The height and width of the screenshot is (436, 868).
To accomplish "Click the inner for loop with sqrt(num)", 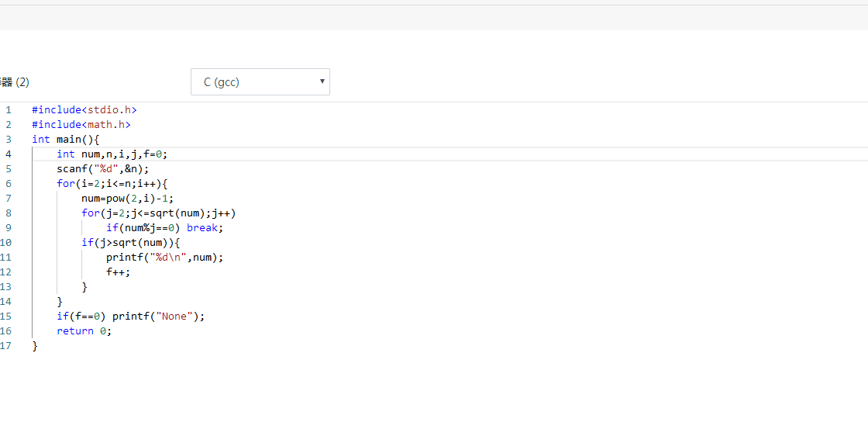I will coord(158,213).
